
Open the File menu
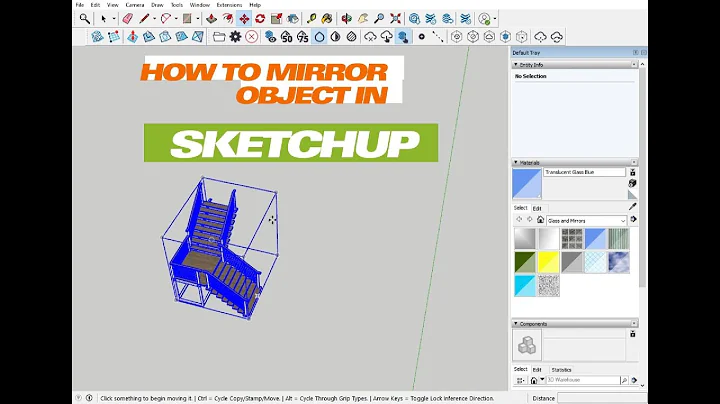[80, 5]
